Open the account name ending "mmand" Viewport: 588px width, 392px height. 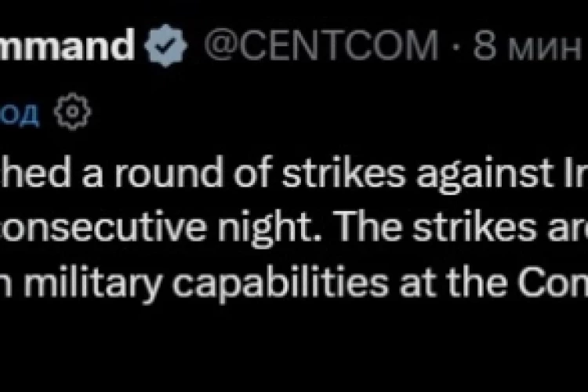tap(67, 45)
